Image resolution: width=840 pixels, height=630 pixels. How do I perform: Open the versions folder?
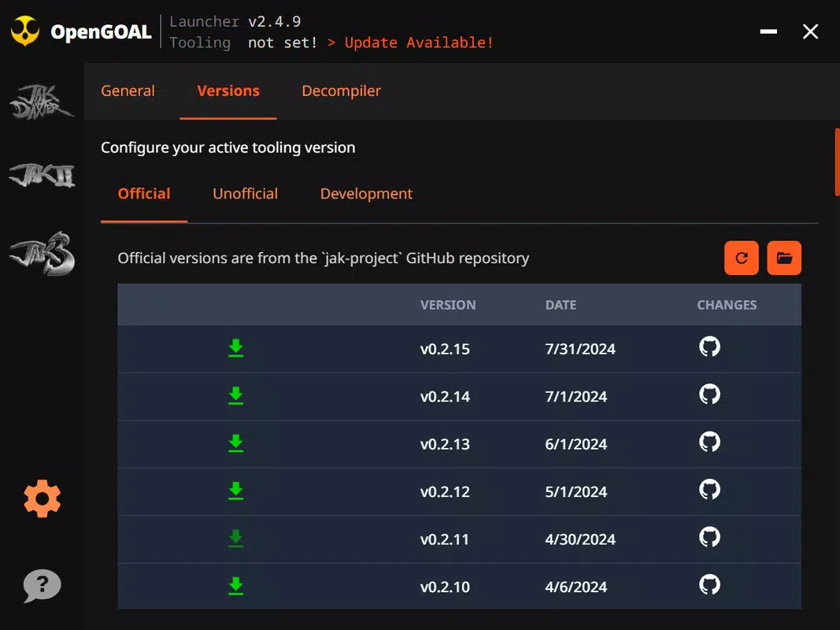[784, 258]
